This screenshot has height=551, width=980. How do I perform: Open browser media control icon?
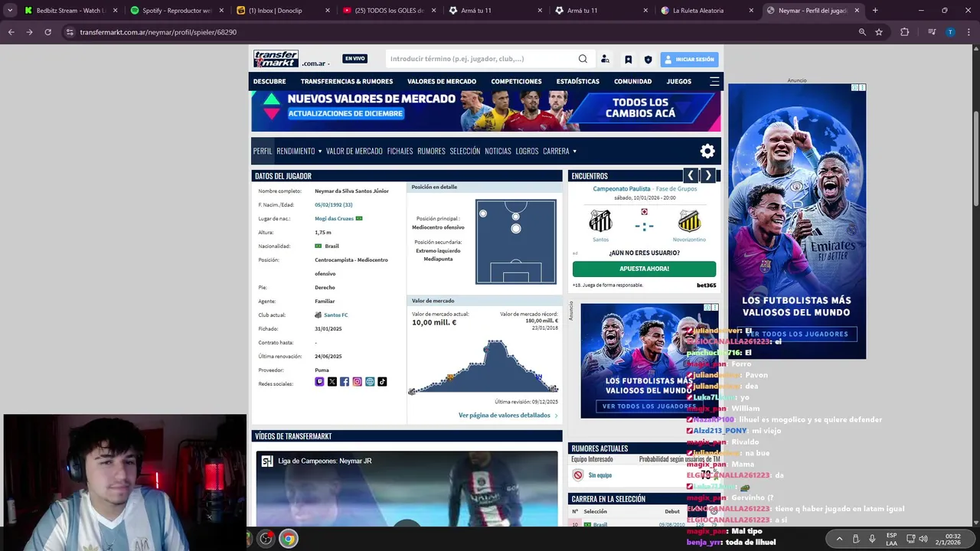tap(932, 32)
